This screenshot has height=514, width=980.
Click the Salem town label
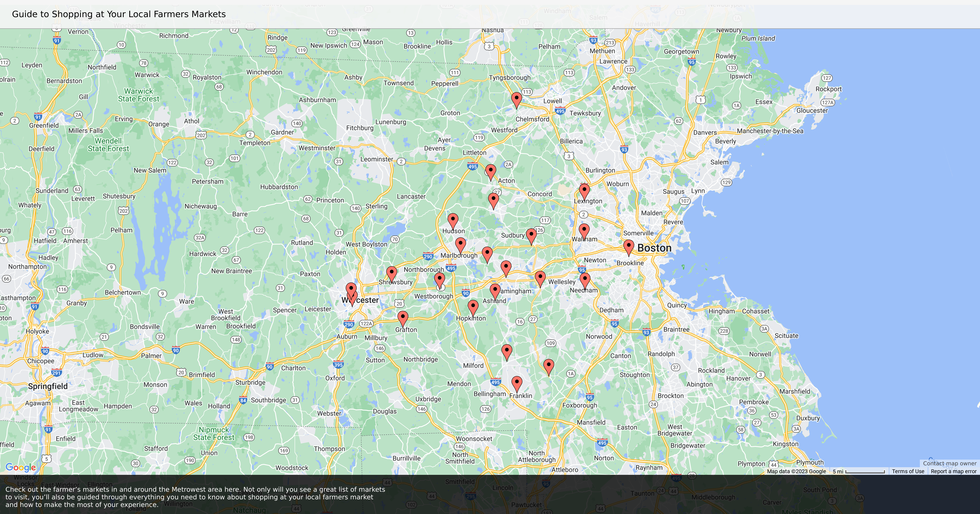coord(719,162)
